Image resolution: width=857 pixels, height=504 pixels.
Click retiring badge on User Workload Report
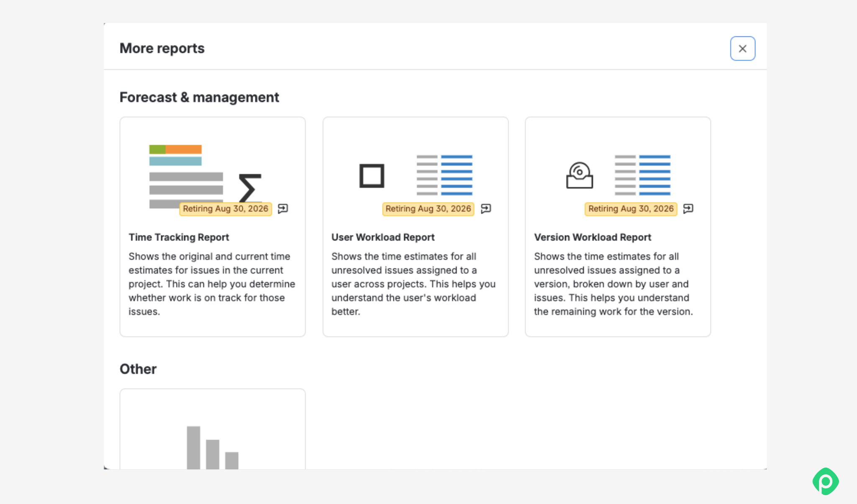[x=428, y=209]
